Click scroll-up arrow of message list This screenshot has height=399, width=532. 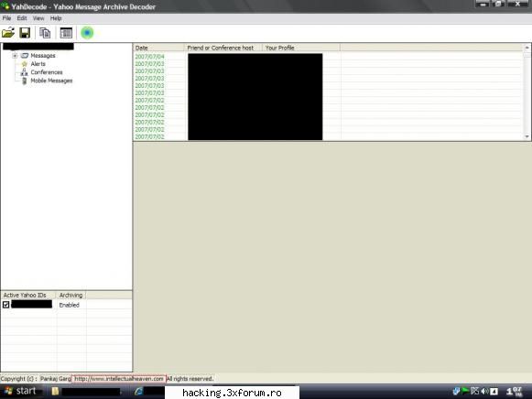coord(527,48)
